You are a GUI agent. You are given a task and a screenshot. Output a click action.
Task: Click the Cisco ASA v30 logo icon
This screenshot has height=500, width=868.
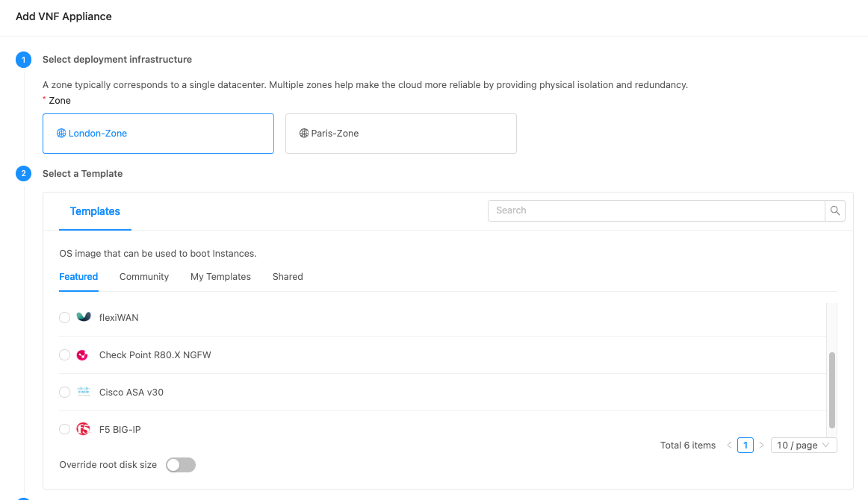coord(82,392)
